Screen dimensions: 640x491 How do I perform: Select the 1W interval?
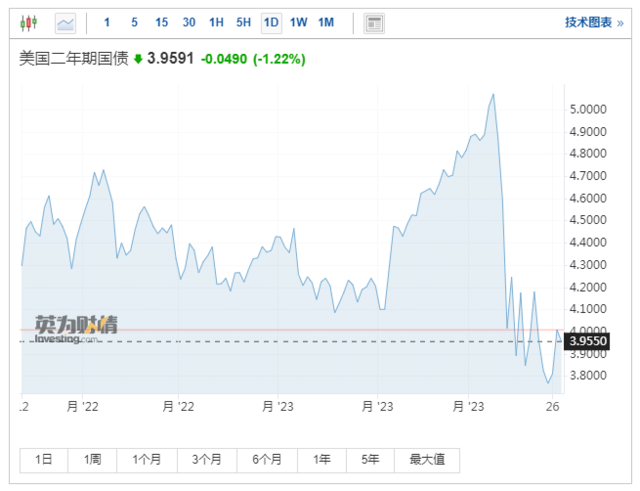tap(298, 22)
